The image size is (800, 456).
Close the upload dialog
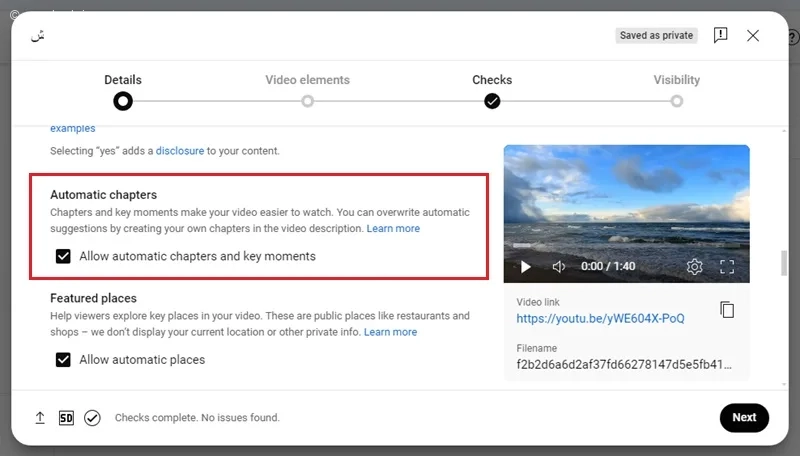[x=753, y=36]
